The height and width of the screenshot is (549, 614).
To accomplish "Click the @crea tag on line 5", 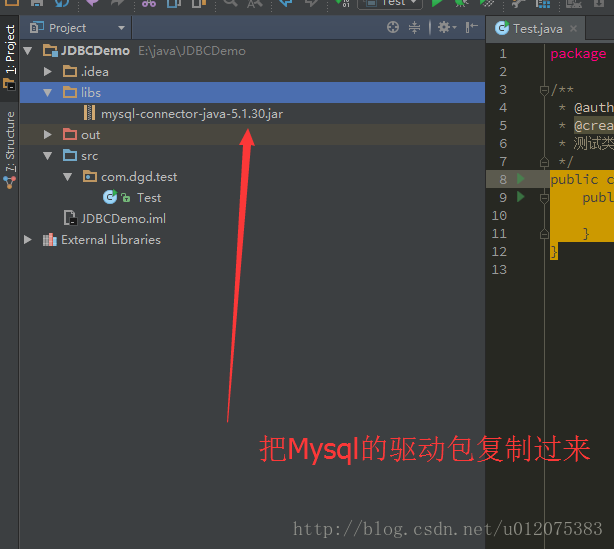I will pos(594,125).
